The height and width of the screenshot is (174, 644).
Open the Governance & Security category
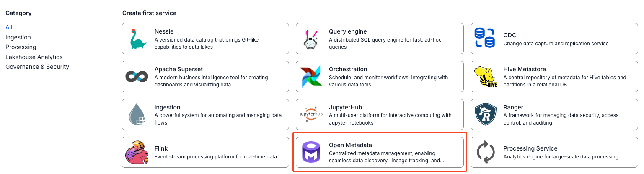click(37, 67)
